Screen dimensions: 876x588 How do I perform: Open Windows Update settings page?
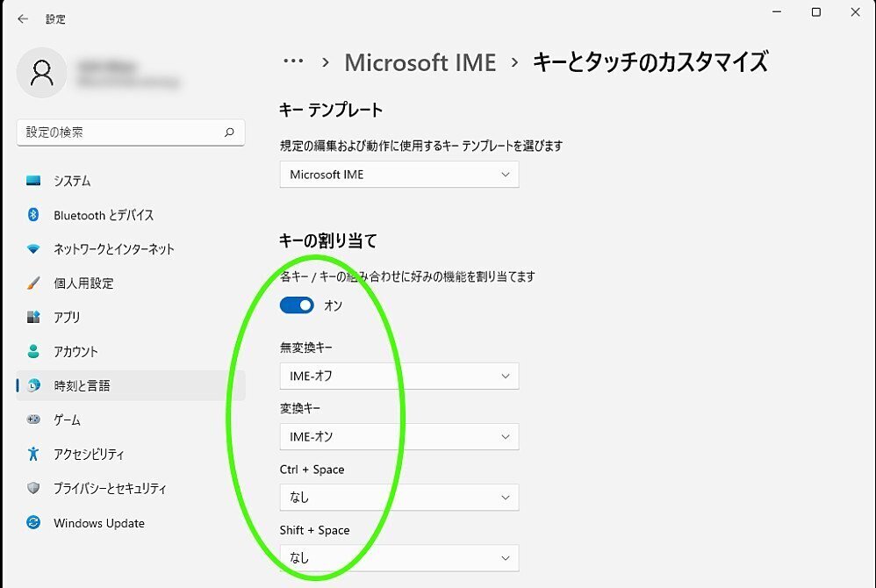tap(131, 523)
